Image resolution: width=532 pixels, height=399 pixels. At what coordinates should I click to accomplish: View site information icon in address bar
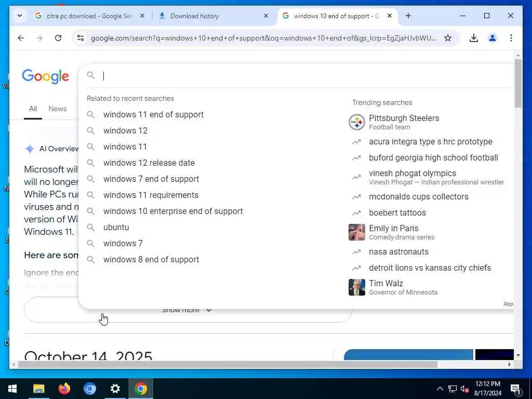(x=81, y=38)
